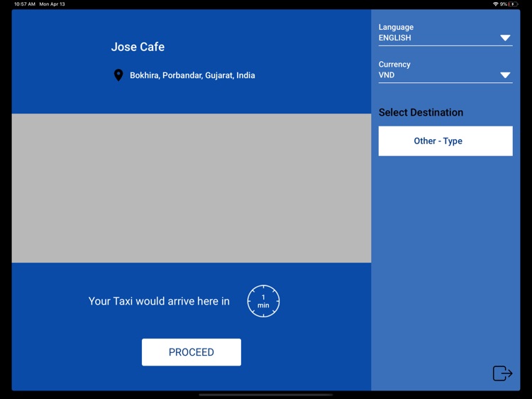The image size is (532, 399).
Task: Tap the location pin icon
Action: click(118, 75)
